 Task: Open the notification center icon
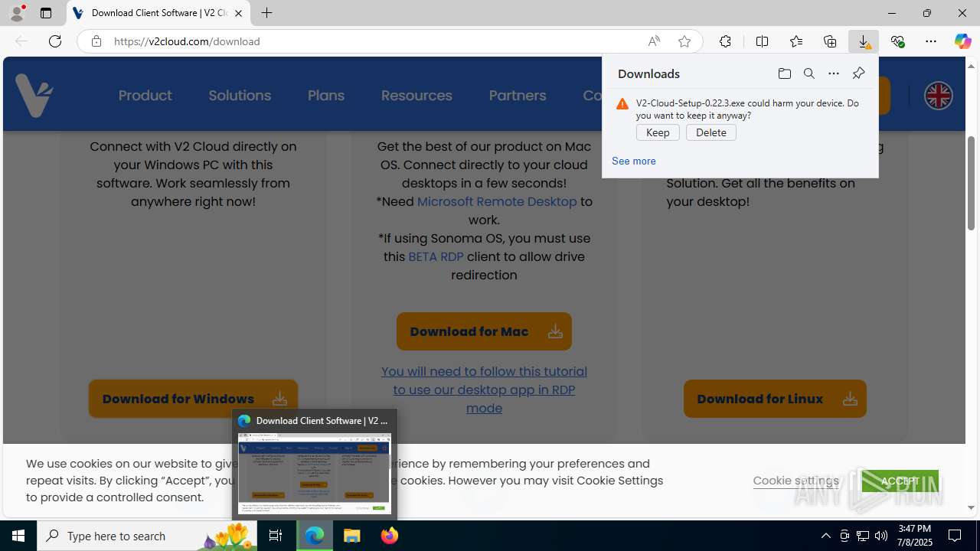coord(955,536)
